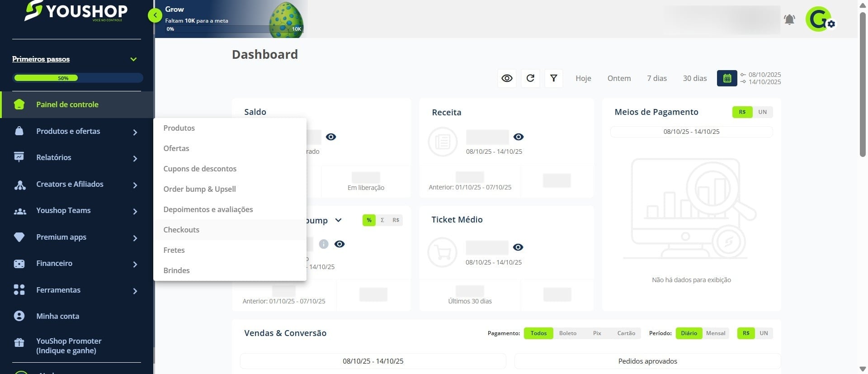
Task: Click the notification bell icon
Action: (x=789, y=19)
